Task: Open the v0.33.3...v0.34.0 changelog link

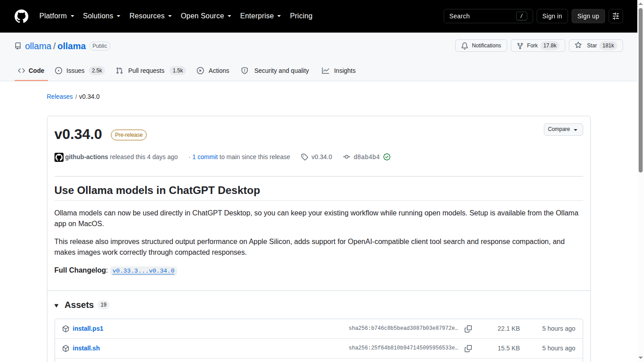Action: click(144, 270)
